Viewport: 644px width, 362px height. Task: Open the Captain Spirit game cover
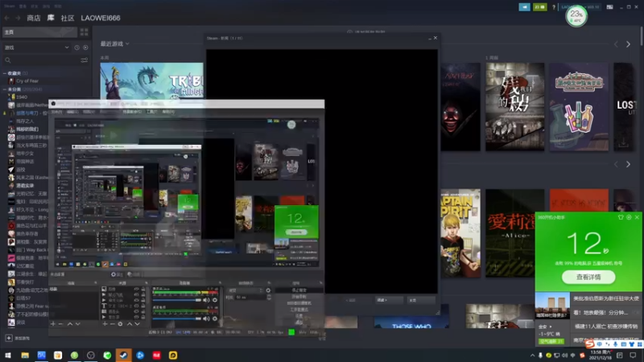460,232
